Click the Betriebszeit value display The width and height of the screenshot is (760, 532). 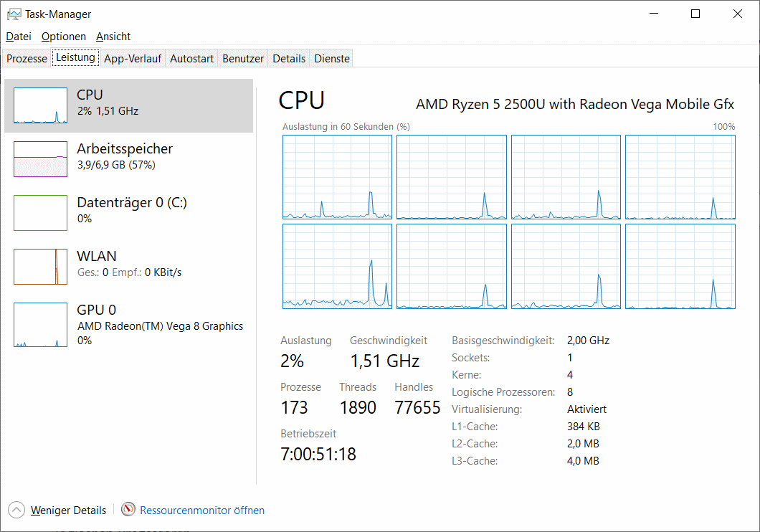coord(318,454)
